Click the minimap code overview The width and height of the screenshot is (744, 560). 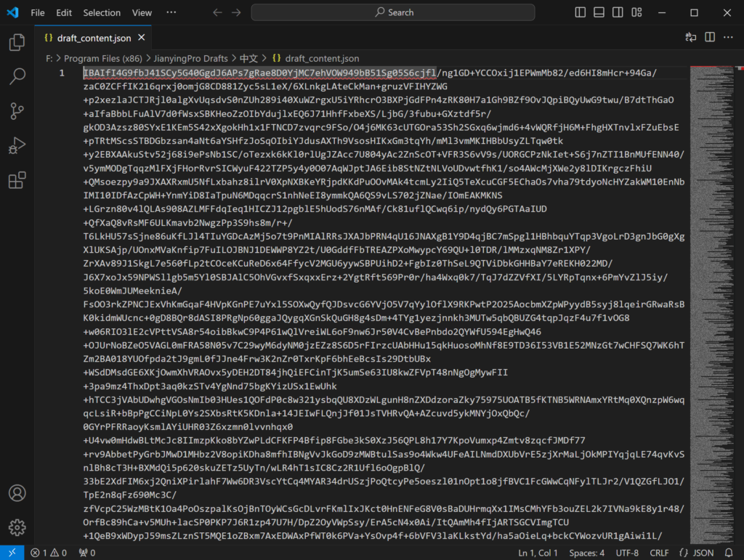point(712,304)
